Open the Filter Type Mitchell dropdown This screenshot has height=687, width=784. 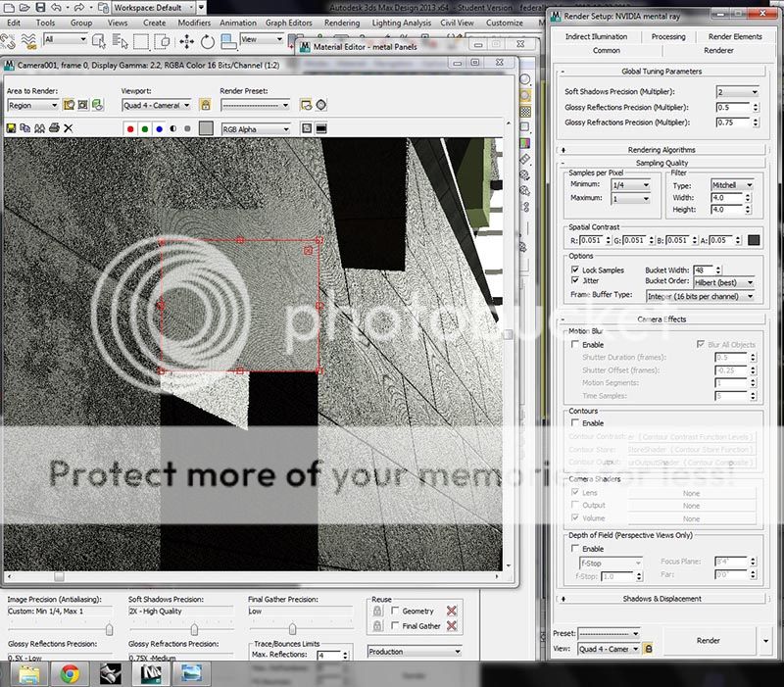click(x=731, y=184)
